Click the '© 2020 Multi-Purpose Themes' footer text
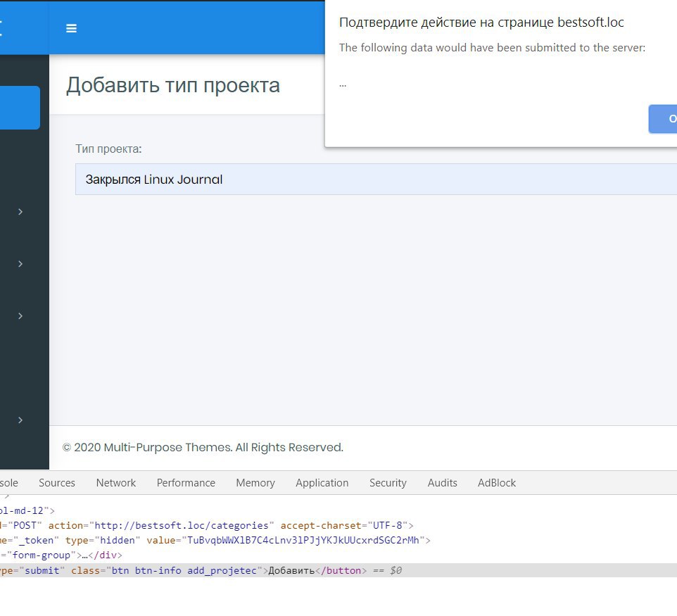Image resolution: width=677 pixels, height=616 pixels. [x=203, y=448]
